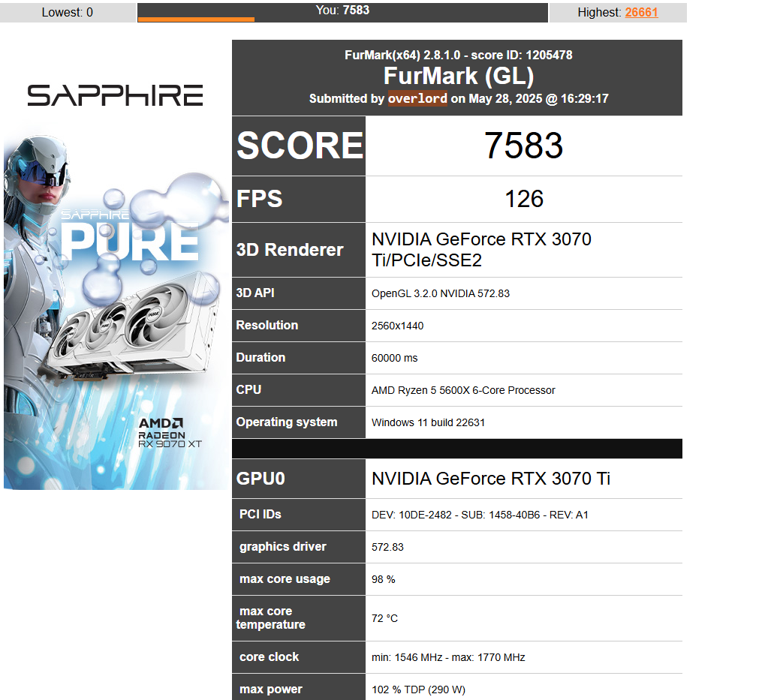
Task: Click the Sapphire logo at top of ad
Action: tap(115, 95)
